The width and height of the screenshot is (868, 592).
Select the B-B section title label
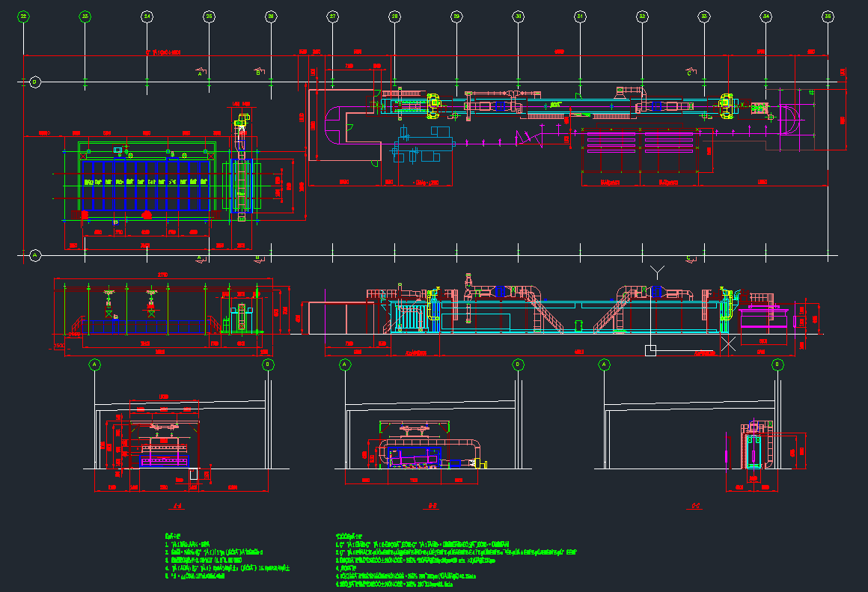(x=433, y=507)
